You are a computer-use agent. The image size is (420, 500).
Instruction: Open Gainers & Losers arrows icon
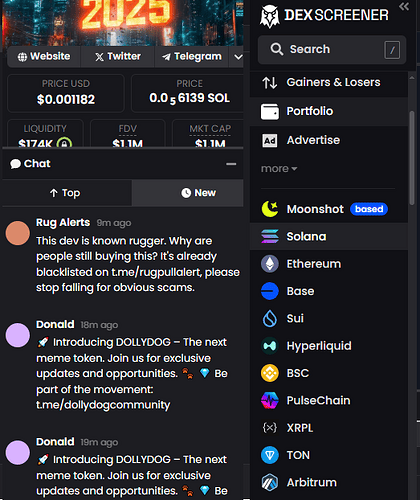pos(270,82)
